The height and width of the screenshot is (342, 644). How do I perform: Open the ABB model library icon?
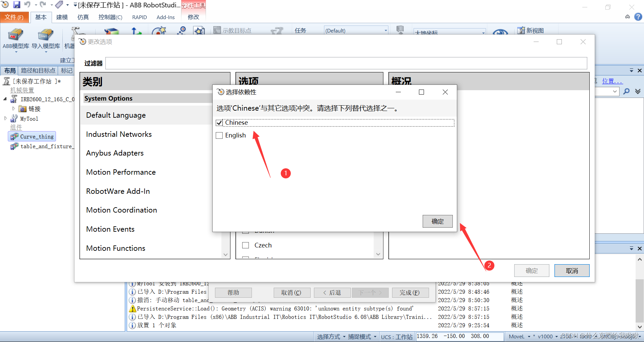point(15,35)
